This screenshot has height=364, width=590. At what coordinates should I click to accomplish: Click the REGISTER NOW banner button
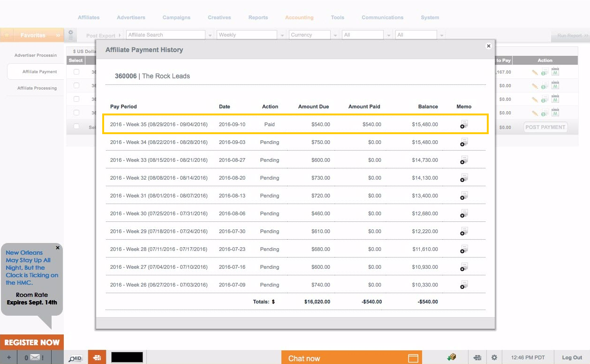point(32,342)
